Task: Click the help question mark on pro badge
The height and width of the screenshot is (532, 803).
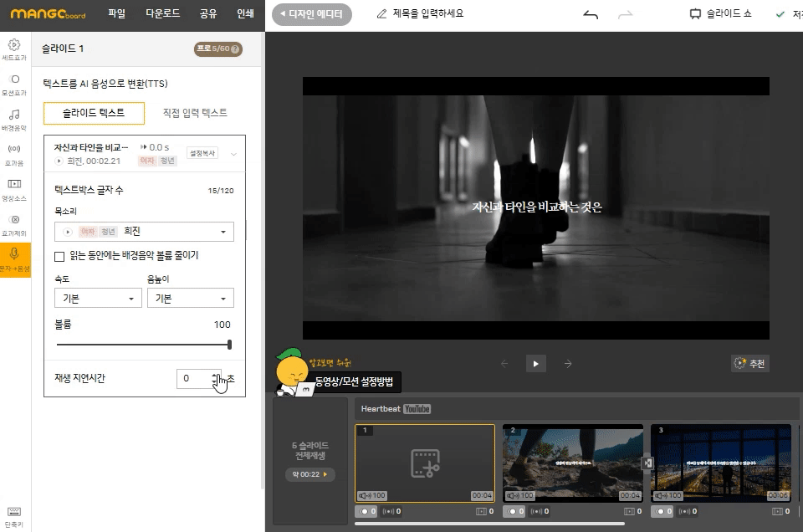Action: (x=235, y=49)
